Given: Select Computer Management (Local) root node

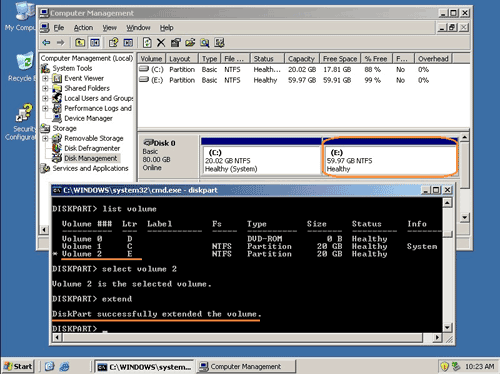Looking at the screenshot, I should (x=87, y=58).
